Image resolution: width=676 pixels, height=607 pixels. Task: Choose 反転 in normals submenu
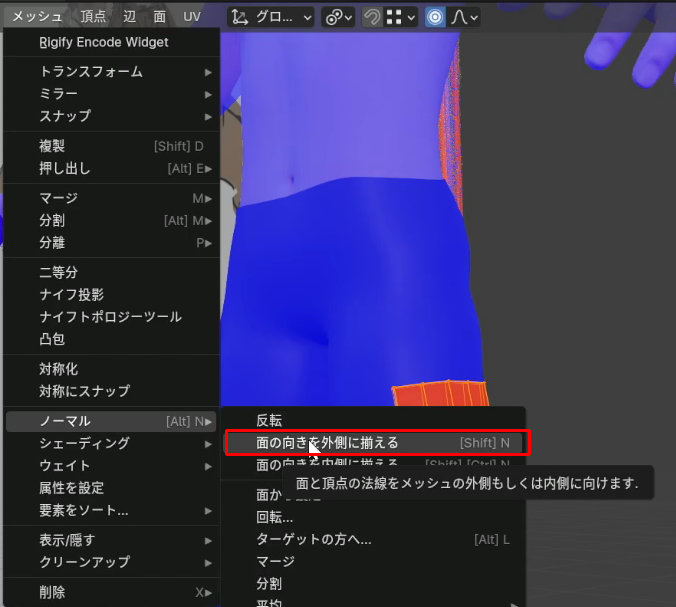coord(373,420)
